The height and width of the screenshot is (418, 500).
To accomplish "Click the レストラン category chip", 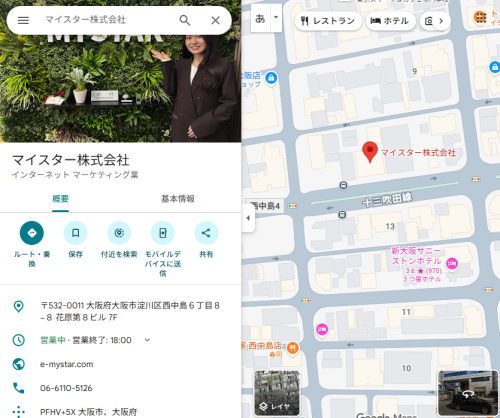I will coord(328,21).
